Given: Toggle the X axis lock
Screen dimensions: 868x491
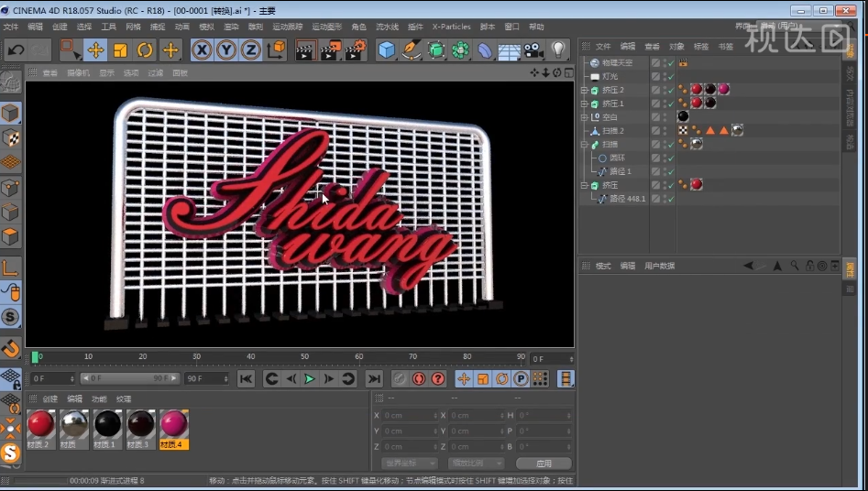Looking at the screenshot, I should [x=202, y=50].
